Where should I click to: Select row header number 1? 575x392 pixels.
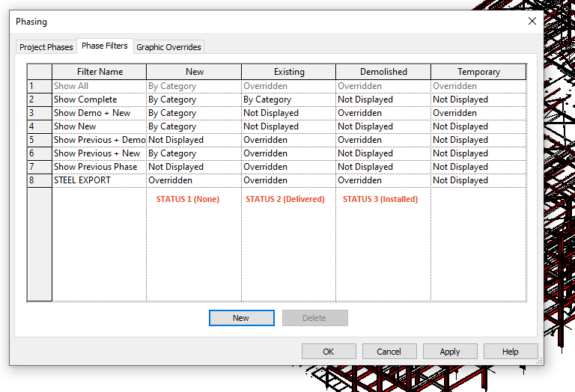point(40,86)
